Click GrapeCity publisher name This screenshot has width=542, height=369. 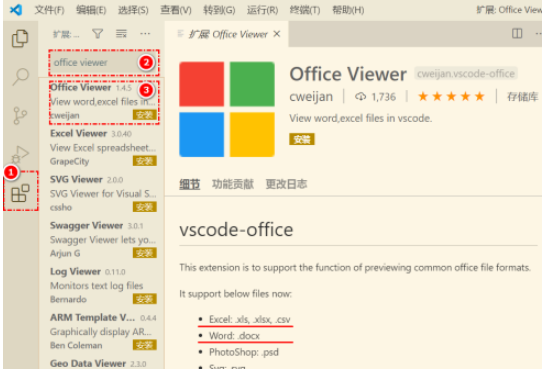(x=69, y=161)
